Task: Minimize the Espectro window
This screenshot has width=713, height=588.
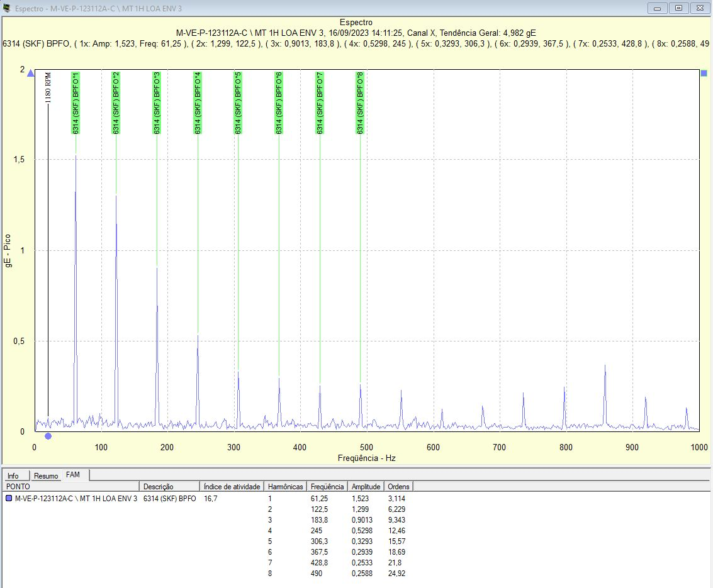Action: [x=657, y=8]
